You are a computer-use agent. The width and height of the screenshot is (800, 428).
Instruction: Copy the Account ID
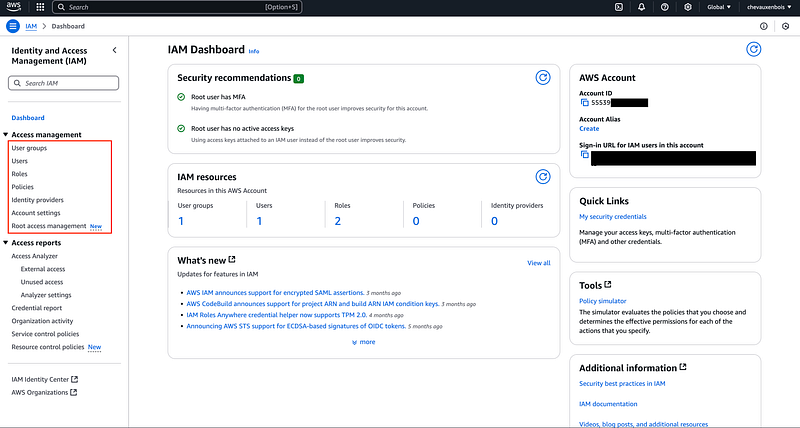(585, 103)
